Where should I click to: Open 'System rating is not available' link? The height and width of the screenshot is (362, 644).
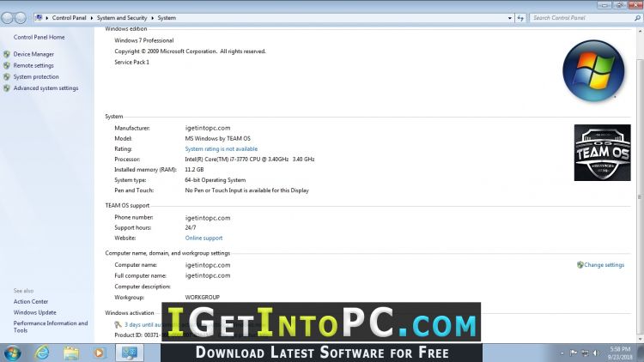click(x=222, y=149)
